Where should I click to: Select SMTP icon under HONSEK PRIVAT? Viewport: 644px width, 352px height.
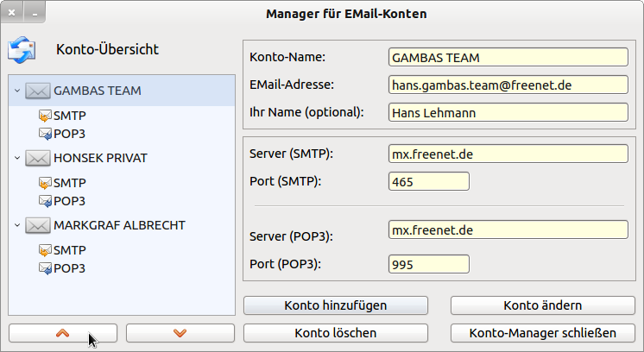pyautogui.click(x=45, y=183)
